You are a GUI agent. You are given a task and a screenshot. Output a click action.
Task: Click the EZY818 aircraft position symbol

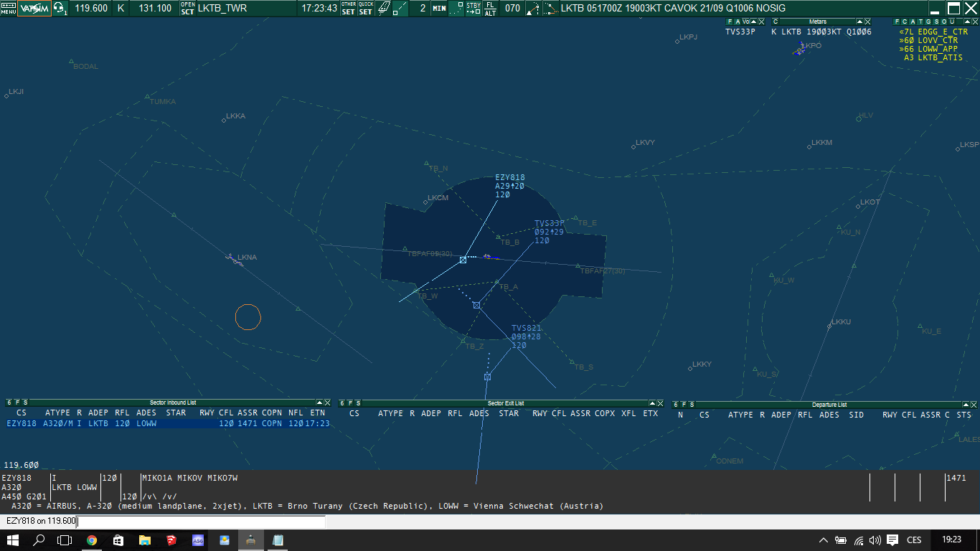click(x=463, y=260)
